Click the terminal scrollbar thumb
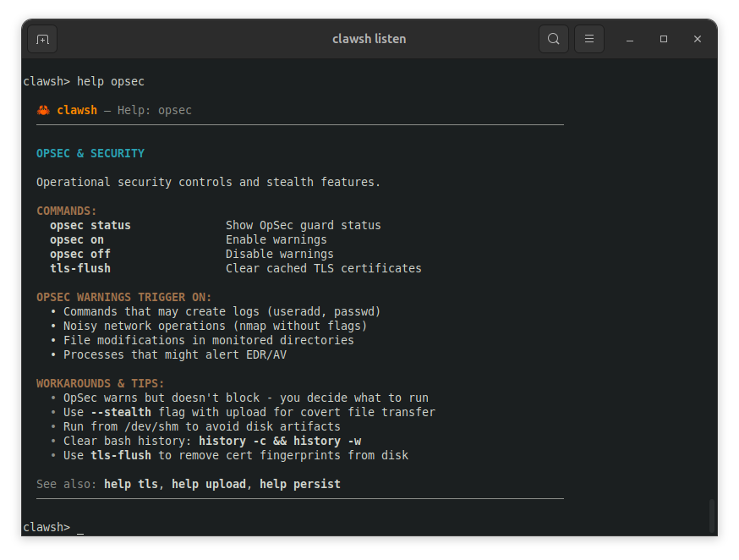Image resolution: width=739 pixels, height=560 pixels. (711, 515)
